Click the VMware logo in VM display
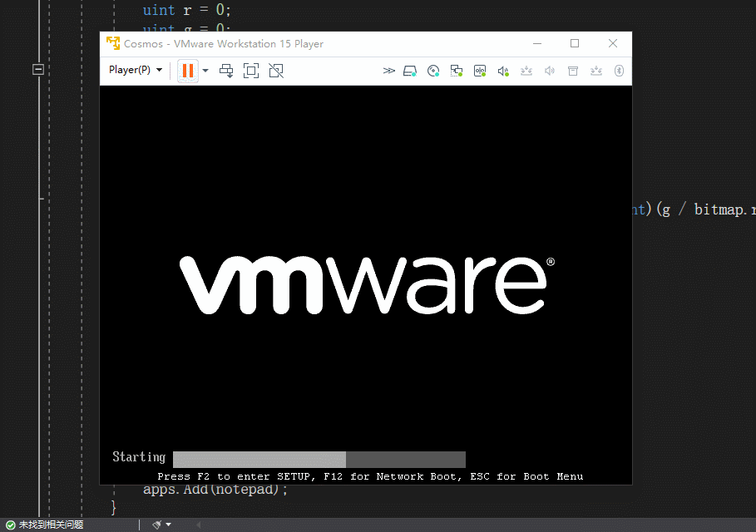The width and height of the screenshot is (756, 532). pyautogui.click(x=368, y=285)
